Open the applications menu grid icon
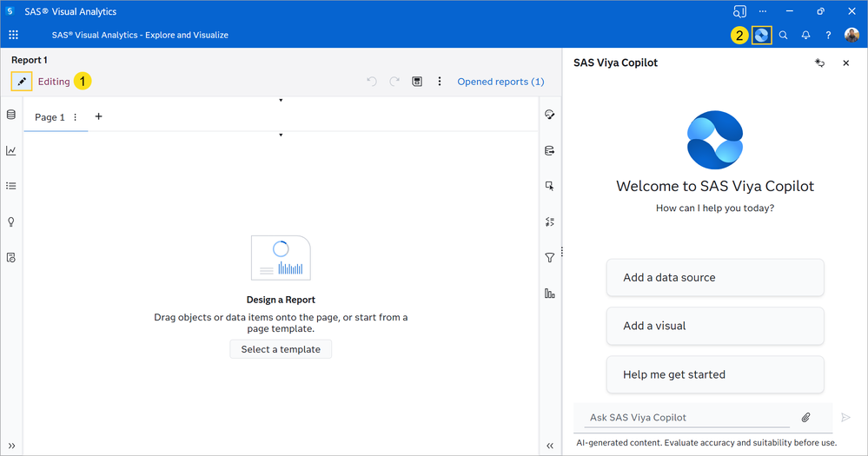Image resolution: width=868 pixels, height=456 pixels. point(13,35)
